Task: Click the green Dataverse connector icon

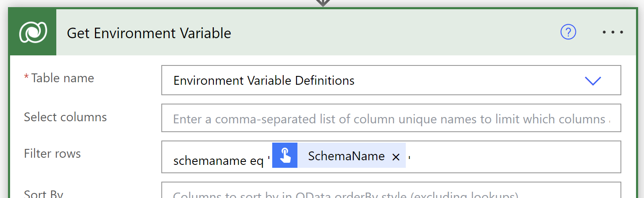Action: pos(33,32)
